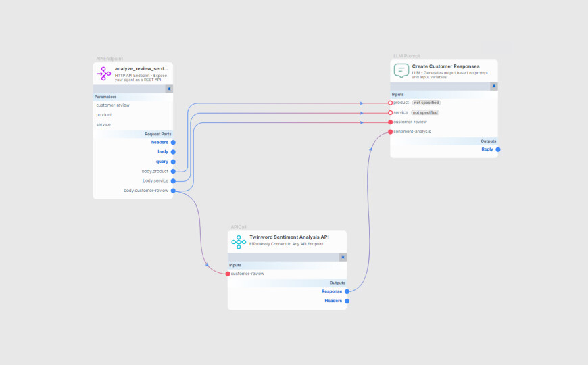
Task: Click the Response output label
Action: [332, 291]
